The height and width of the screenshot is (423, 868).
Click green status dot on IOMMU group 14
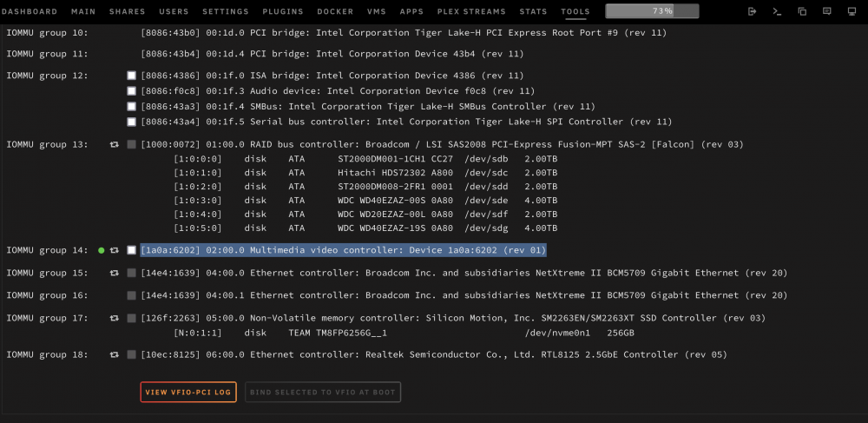tap(102, 250)
